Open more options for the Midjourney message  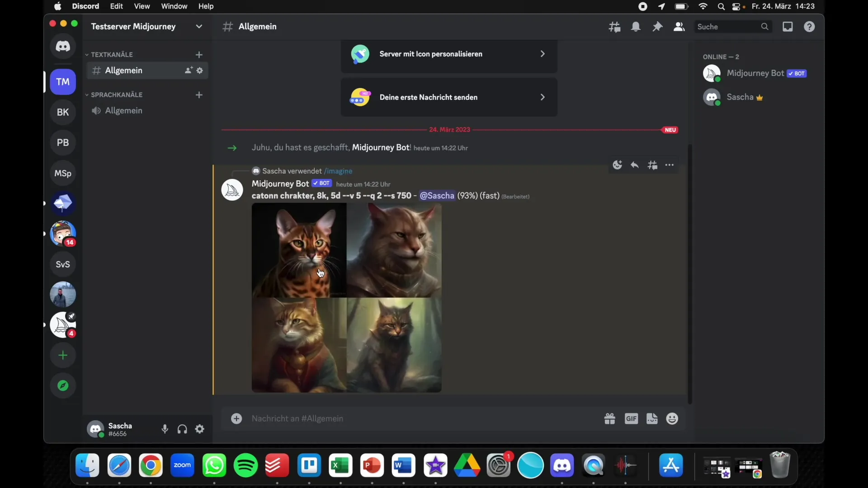[670, 165]
